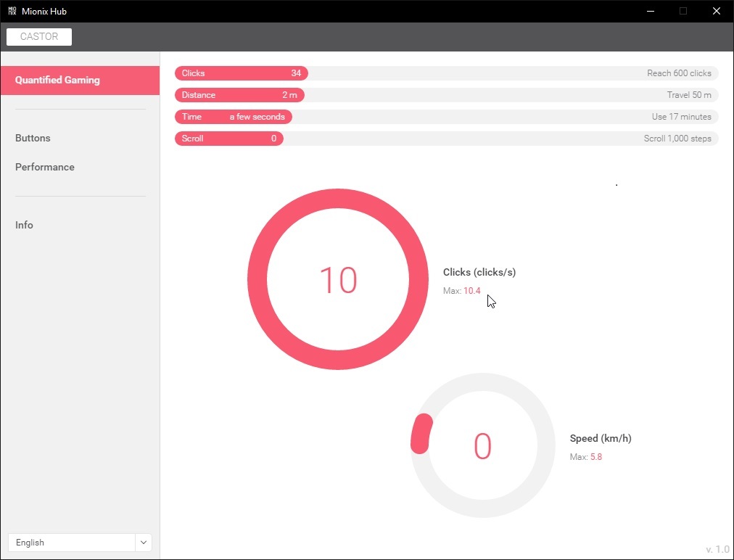Click the Speed ring gauge
The image size is (734, 560).
pos(482,445)
